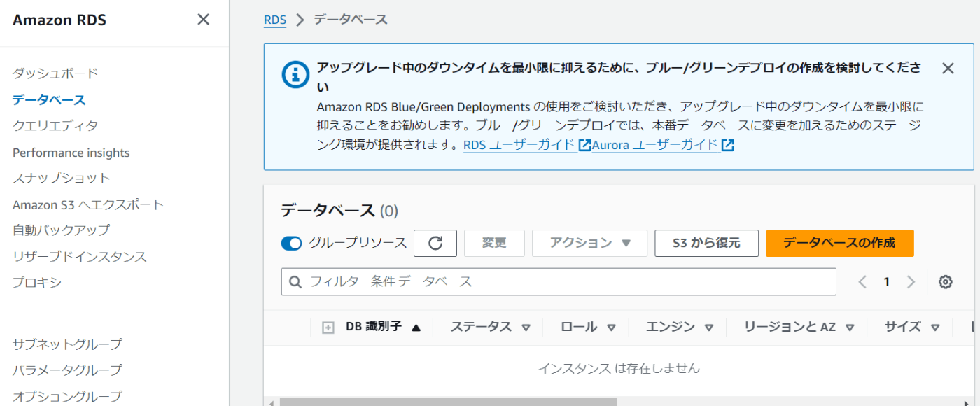This screenshot has width=980, height=406.
Task: Open Amazon S3 へエクスポート in sidebar
Action: pyautogui.click(x=88, y=204)
